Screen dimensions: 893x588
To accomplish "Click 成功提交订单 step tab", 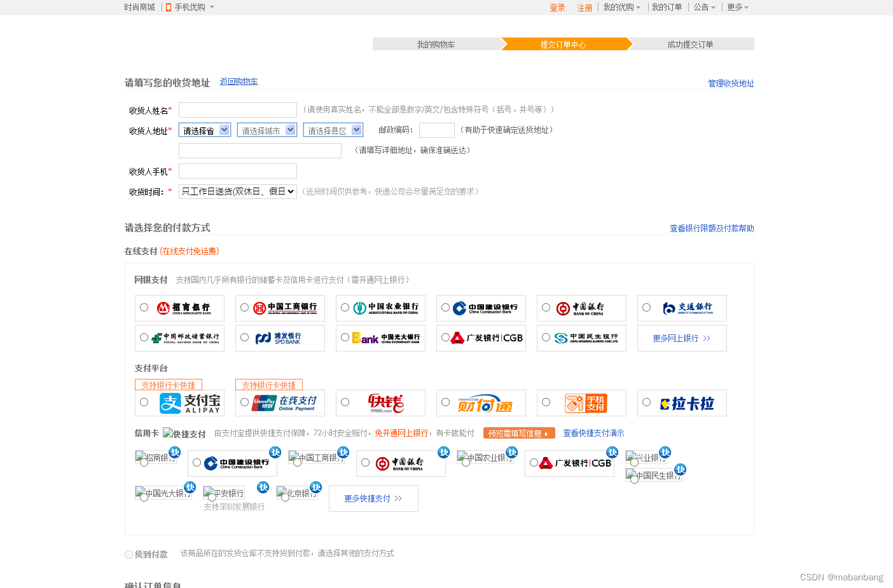I will tap(691, 44).
